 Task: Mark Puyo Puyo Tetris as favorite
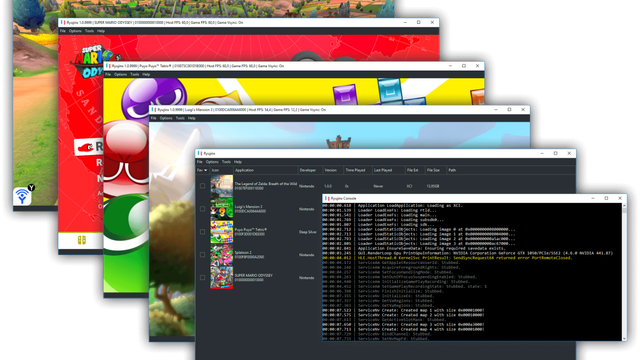click(202, 232)
